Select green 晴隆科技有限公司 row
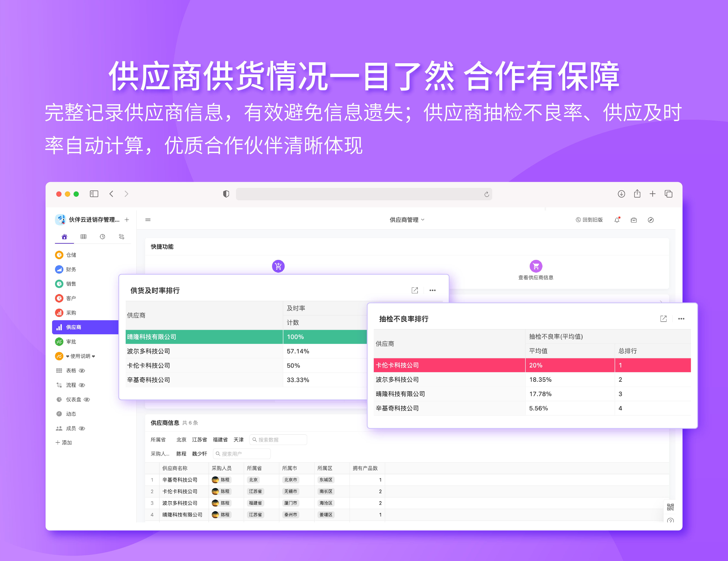This screenshot has width=728, height=561. (246, 337)
